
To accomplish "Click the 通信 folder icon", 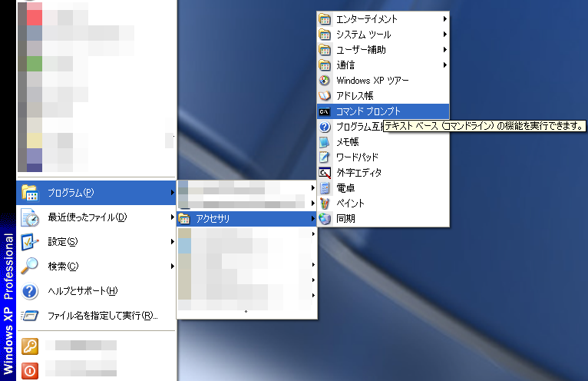I will coord(325,65).
